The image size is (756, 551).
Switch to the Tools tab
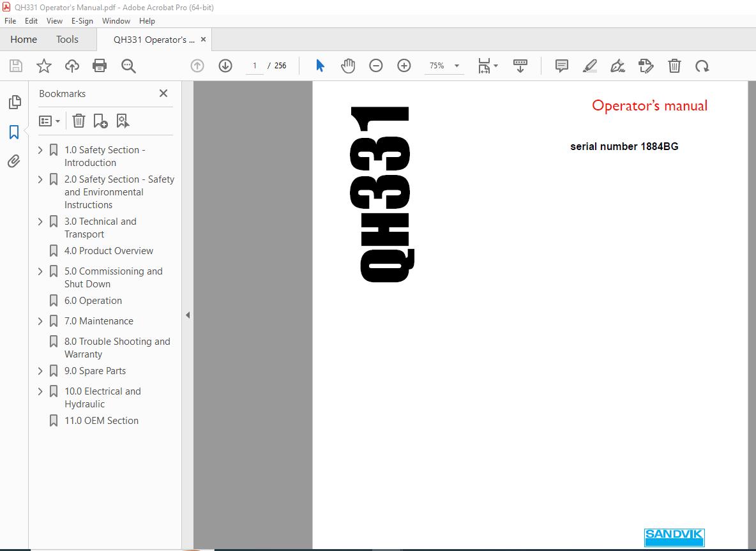tap(67, 40)
